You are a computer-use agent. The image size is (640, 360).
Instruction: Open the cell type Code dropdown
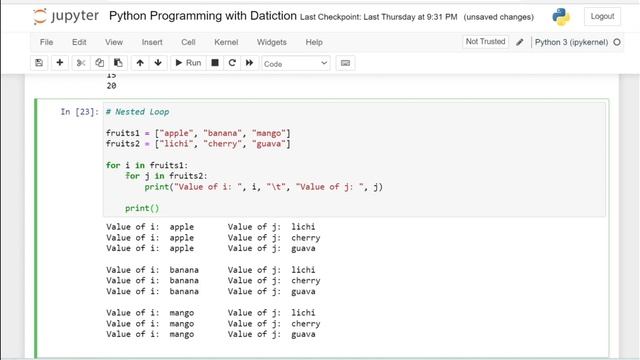point(296,64)
